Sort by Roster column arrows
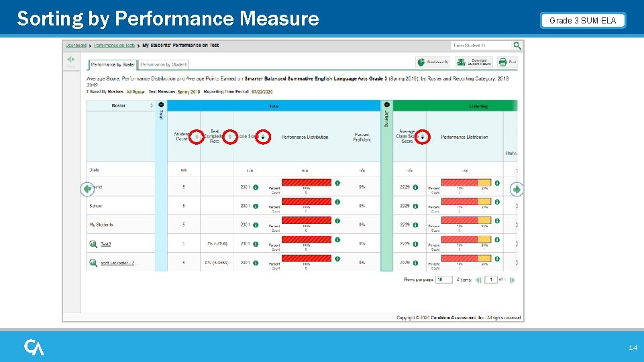This screenshot has height=362, width=644. coord(152,106)
